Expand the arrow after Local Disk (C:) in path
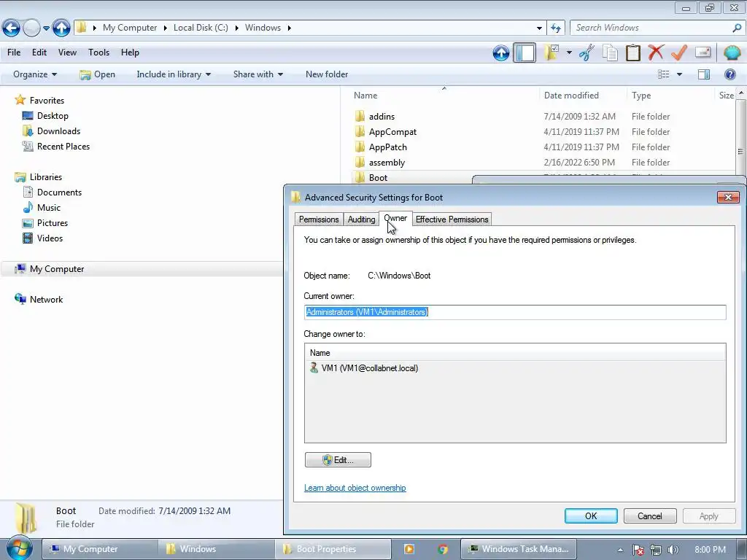Viewport: 747px width, 560px height. (x=236, y=28)
